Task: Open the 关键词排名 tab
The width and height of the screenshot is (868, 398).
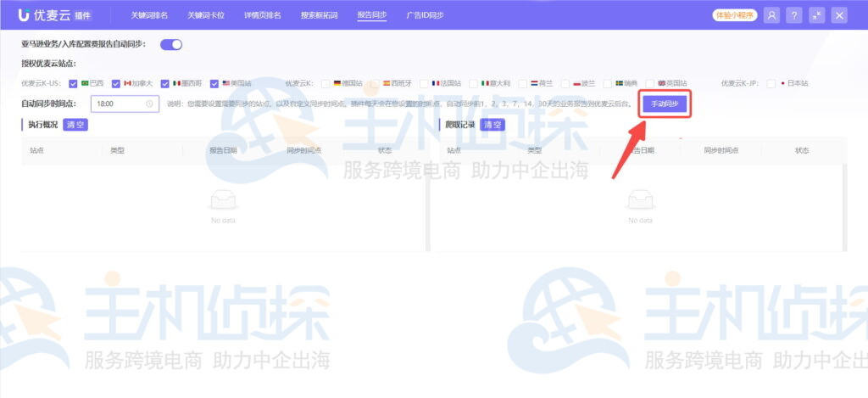Action: click(x=149, y=15)
